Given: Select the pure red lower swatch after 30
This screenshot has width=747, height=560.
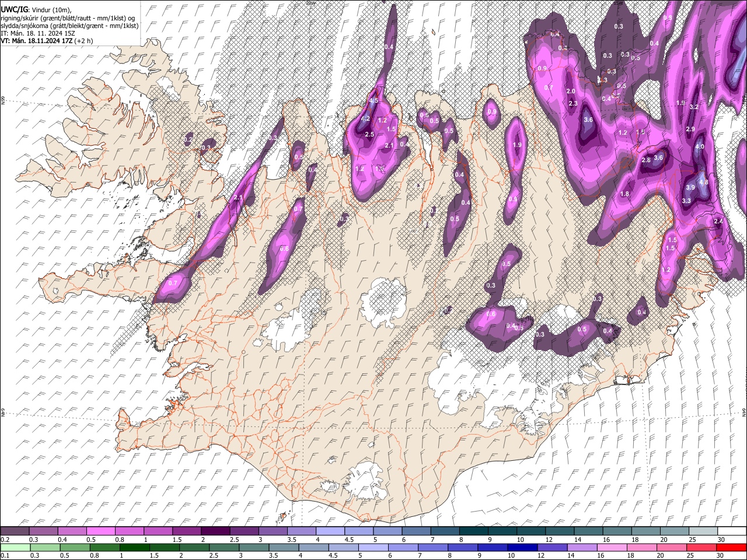Looking at the screenshot, I should point(732,547).
